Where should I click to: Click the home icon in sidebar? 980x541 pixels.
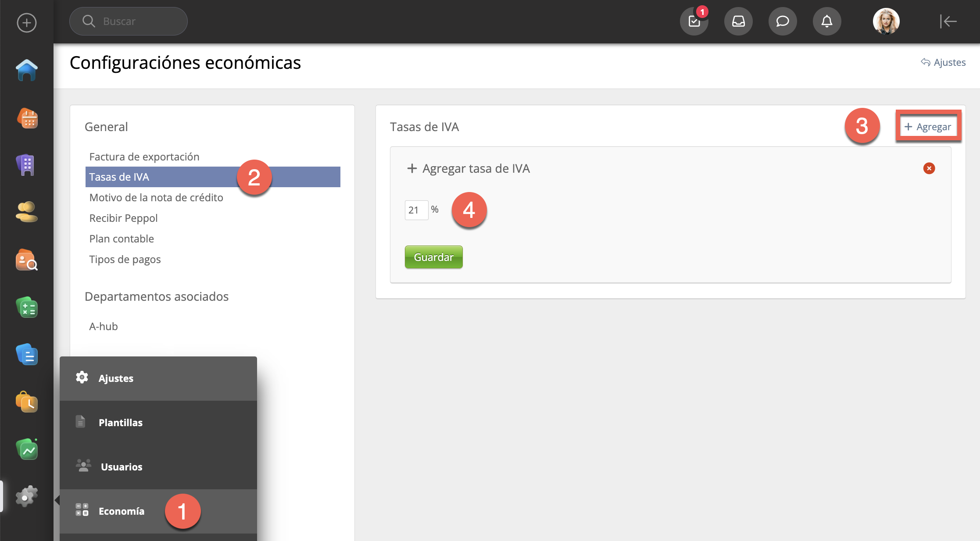[27, 70]
